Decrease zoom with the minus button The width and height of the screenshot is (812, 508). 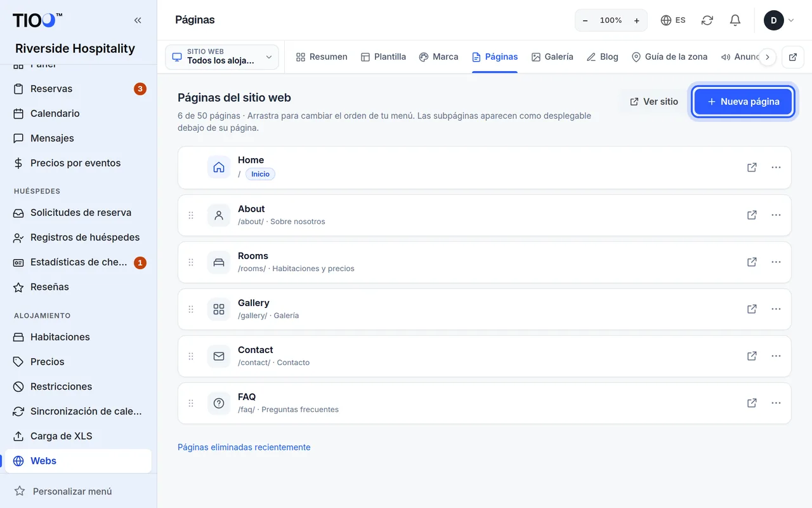coord(585,20)
